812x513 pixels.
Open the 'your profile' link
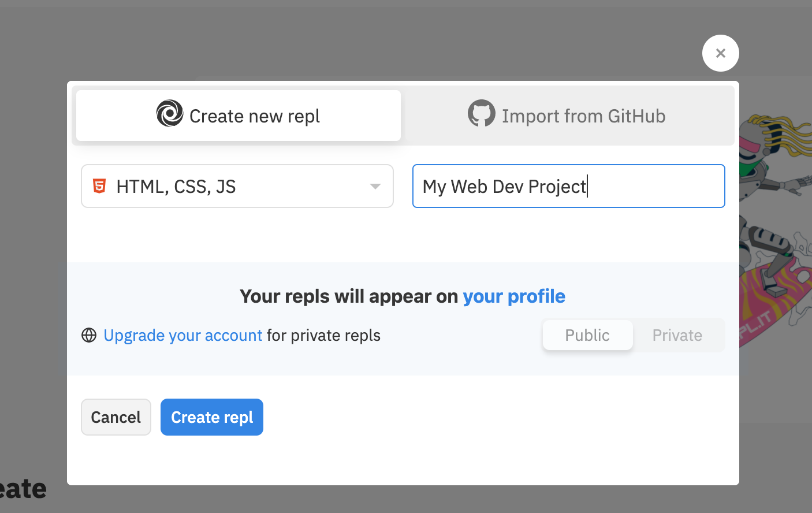(x=513, y=296)
